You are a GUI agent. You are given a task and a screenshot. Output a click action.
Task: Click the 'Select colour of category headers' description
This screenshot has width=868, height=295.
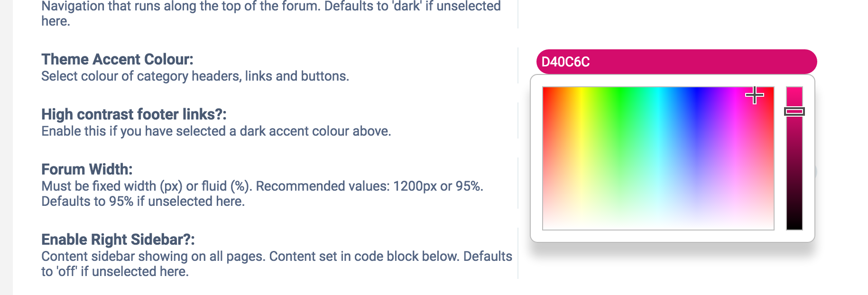195,76
